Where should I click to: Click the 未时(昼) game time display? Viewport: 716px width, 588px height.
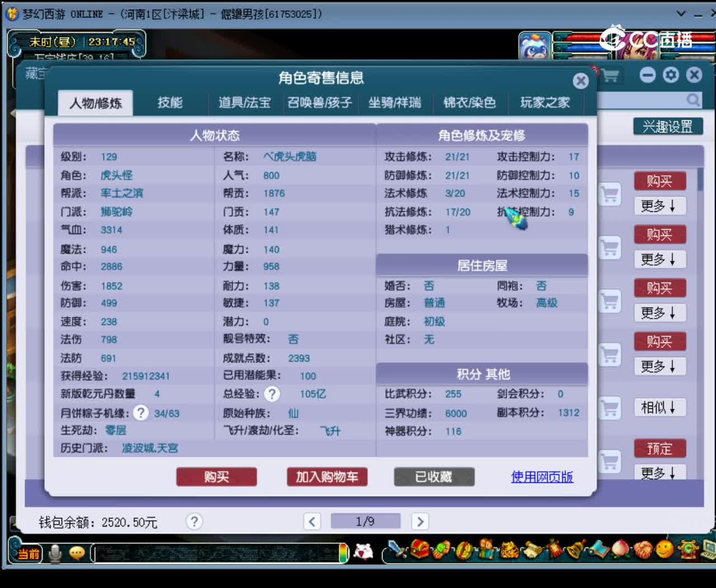point(53,42)
